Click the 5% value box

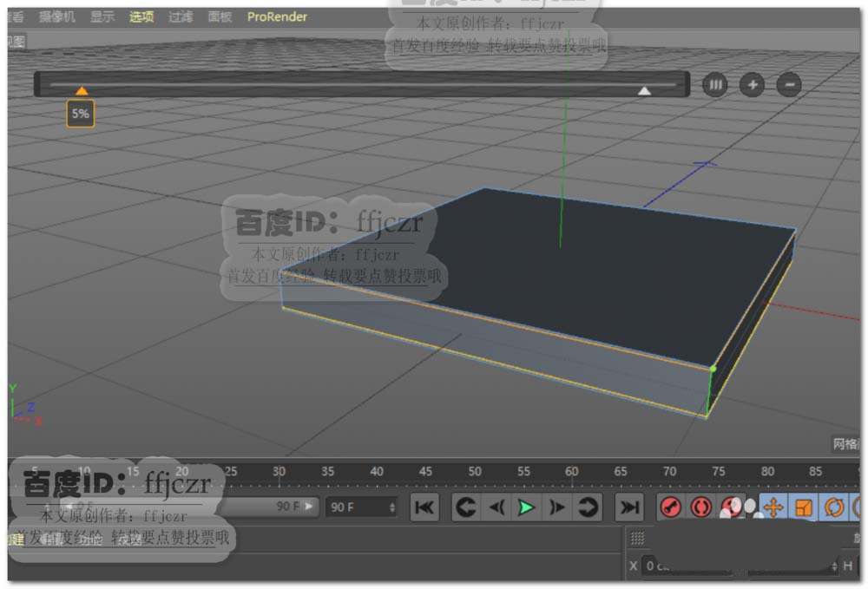pos(80,114)
